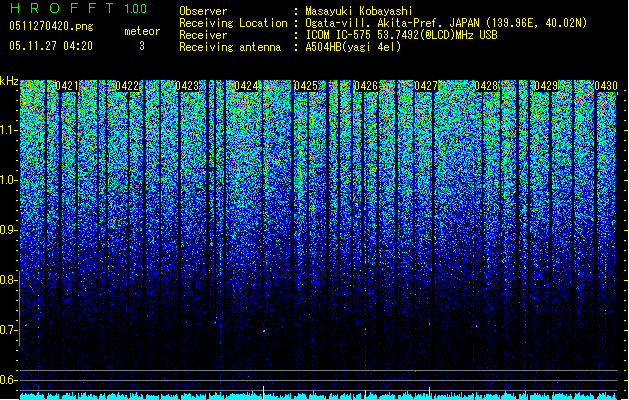Click the 0422 time marker
The width and height of the screenshot is (629, 400).
click(127, 86)
